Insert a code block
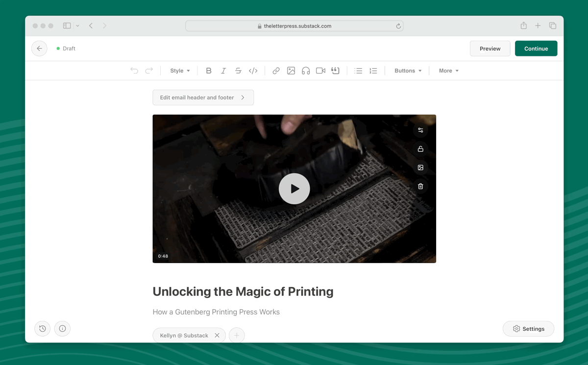 click(253, 71)
